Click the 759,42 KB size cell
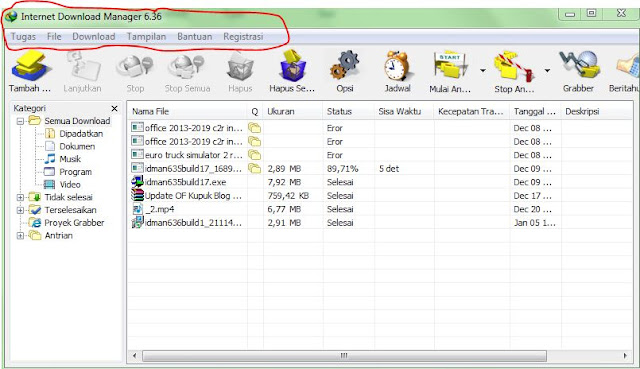This screenshot has width=640, height=369. coord(288,196)
